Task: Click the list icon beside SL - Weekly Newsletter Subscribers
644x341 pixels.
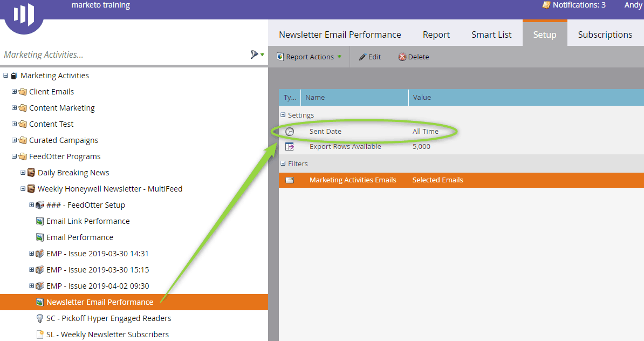Action: (39, 334)
